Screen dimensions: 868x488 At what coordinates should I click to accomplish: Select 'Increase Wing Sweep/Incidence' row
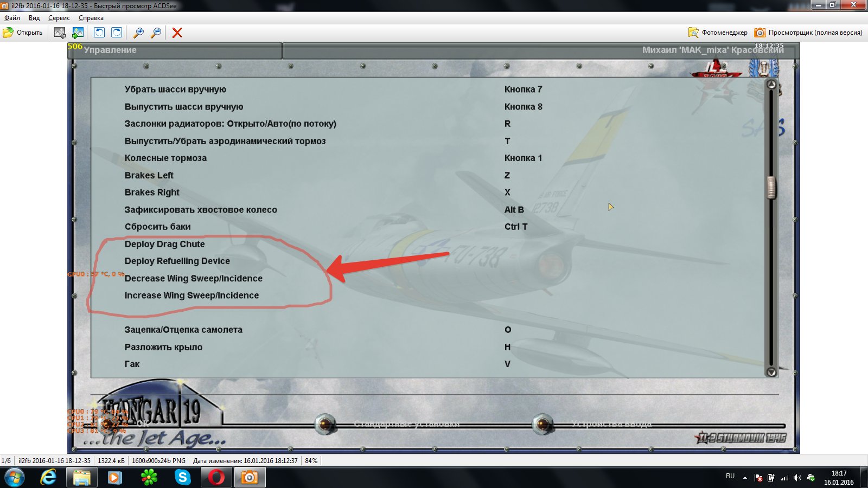[x=192, y=296]
